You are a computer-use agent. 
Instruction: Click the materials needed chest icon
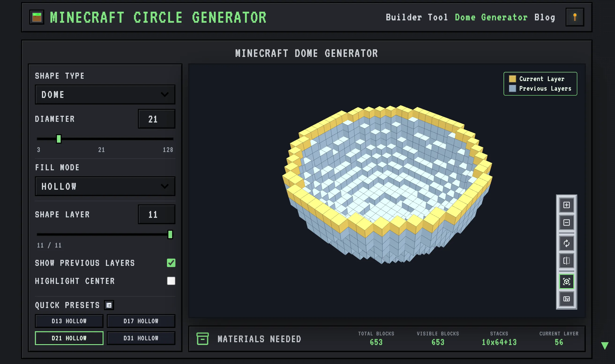(203, 339)
